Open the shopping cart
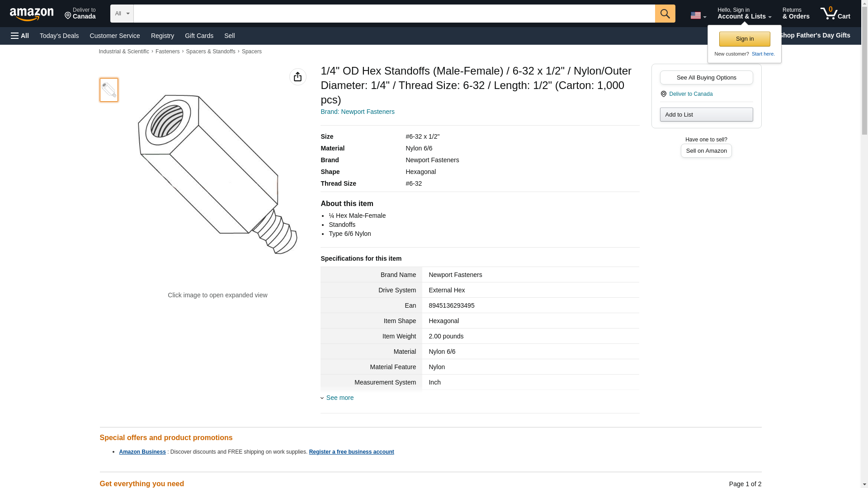 coord(835,14)
